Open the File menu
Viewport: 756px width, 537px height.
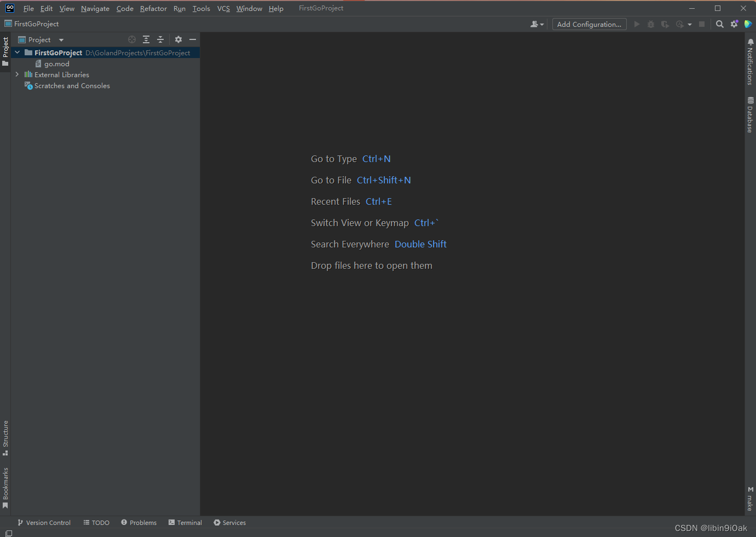[x=28, y=9]
